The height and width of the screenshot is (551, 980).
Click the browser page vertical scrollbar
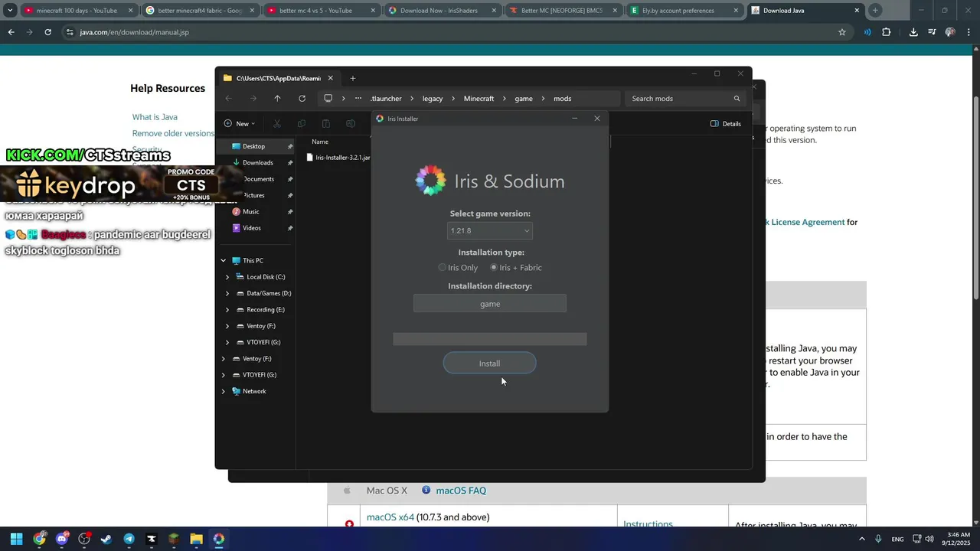975,199
